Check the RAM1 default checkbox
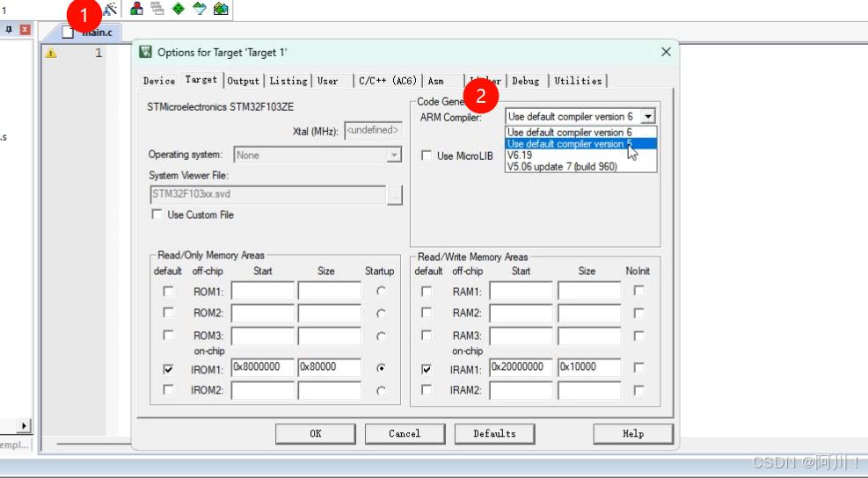Image resolution: width=868 pixels, height=478 pixels. pyautogui.click(x=427, y=291)
